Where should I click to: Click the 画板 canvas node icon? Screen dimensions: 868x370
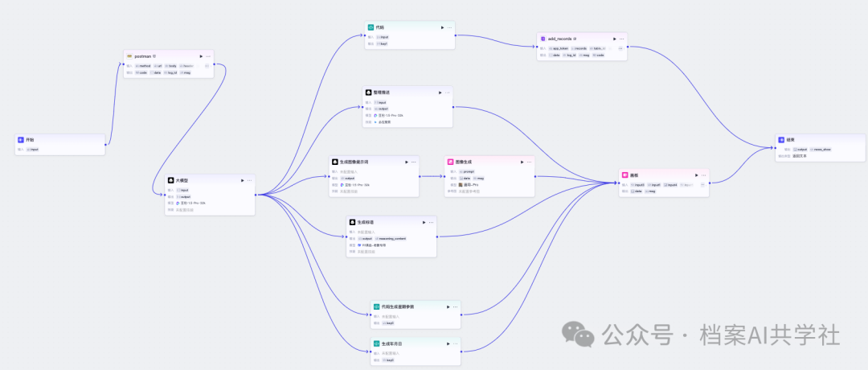pyautogui.click(x=624, y=175)
